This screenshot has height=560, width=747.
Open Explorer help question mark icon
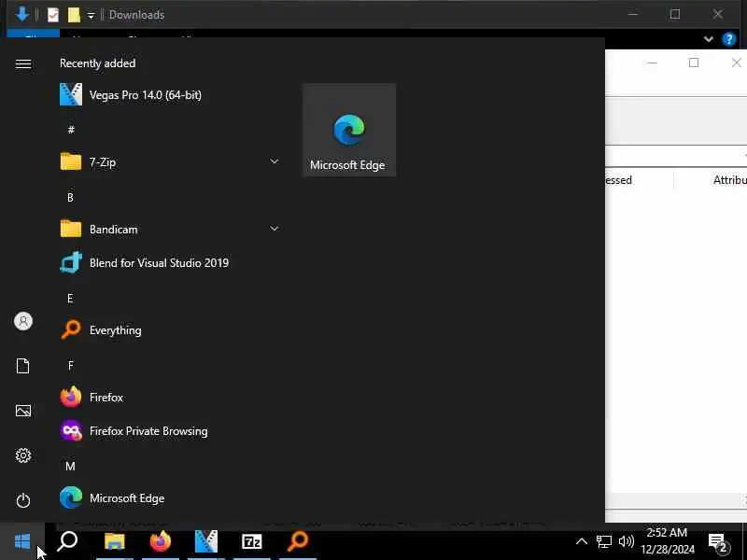pyautogui.click(x=729, y=39)
